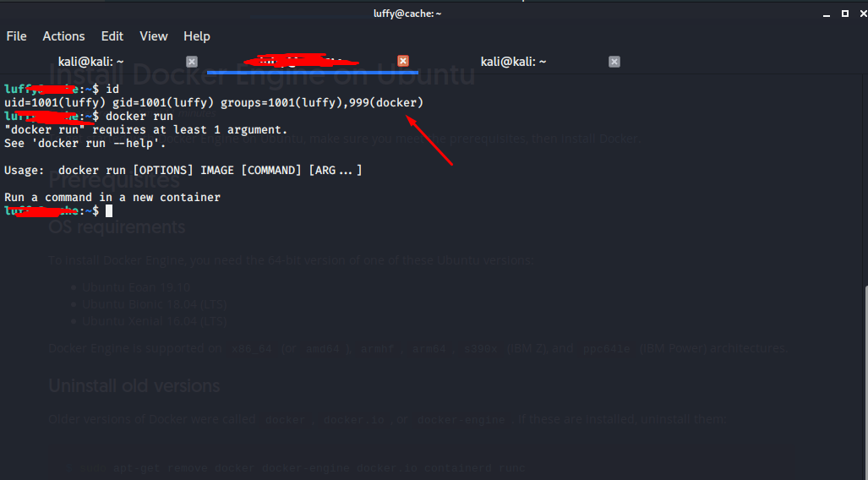Close the third kali@kali tab

coord(614,62)
